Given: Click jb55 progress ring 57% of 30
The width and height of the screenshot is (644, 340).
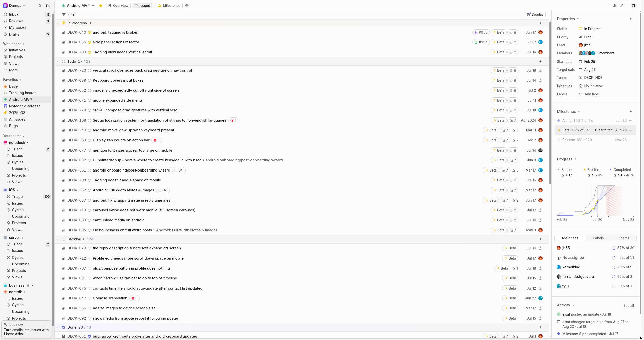Looking at the screenshot, I should 614,248.
